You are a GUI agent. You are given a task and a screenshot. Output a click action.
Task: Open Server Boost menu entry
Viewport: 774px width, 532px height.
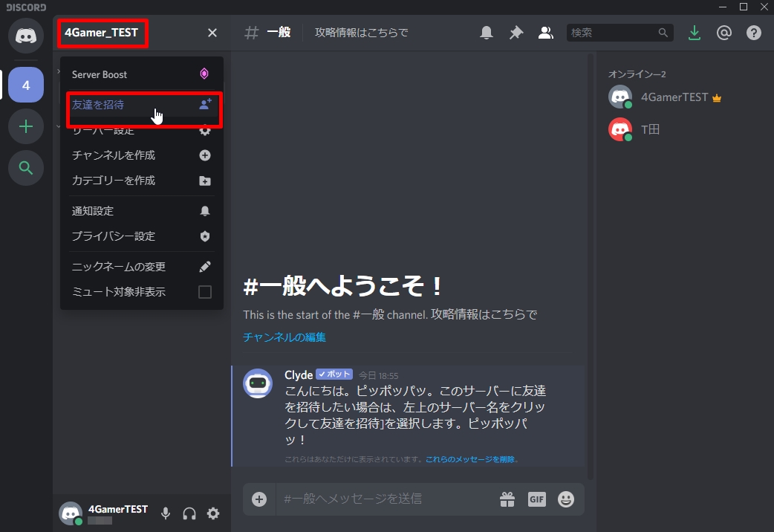pyautogui.click(x=142, y=74)
